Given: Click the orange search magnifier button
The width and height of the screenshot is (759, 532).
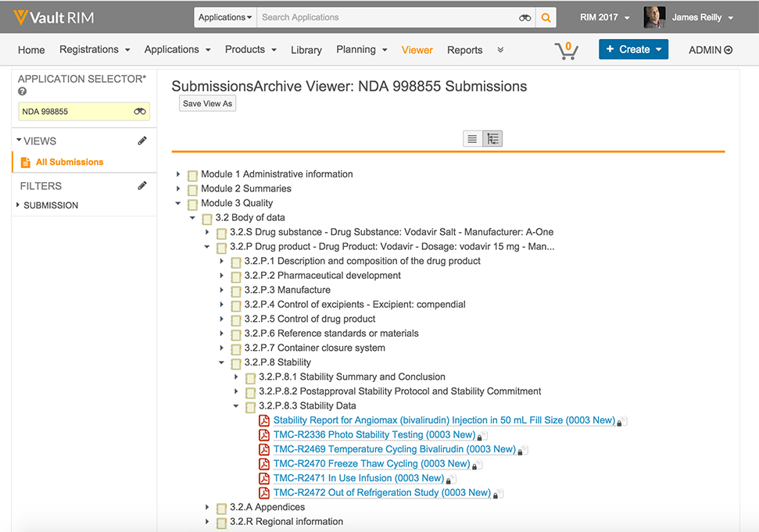Looking at the screenshot, I should pyautogui.click(x=546, y=17).
